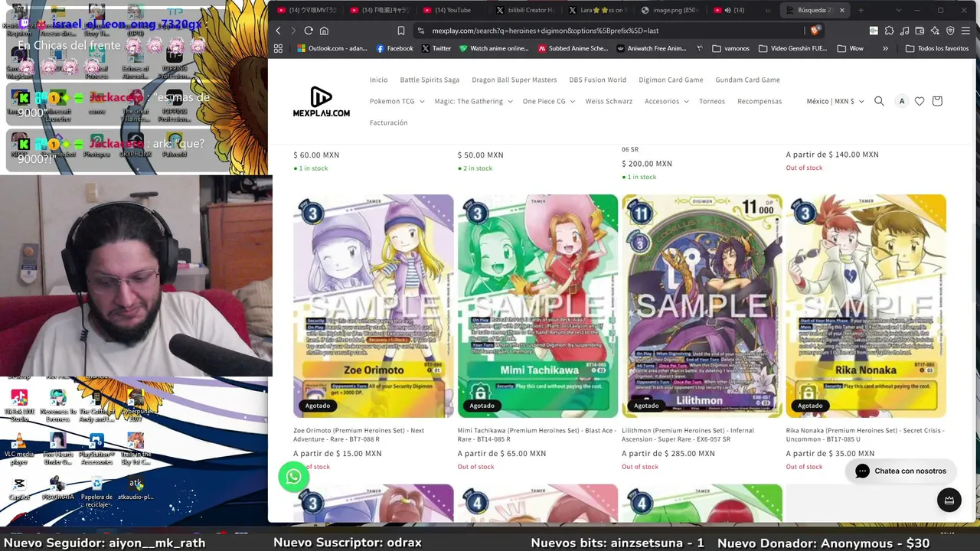Launch the PlayStation Accessories desktop shortcut
Image resolution: width=980 pixels, height=551 pixels.
(x=96, y=449)
